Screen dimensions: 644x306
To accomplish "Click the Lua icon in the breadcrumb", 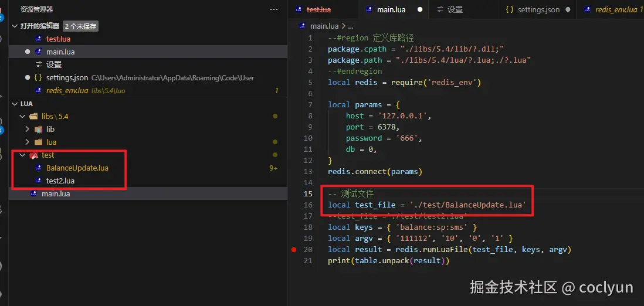I will pyautogui.click(x=303, y=26).
